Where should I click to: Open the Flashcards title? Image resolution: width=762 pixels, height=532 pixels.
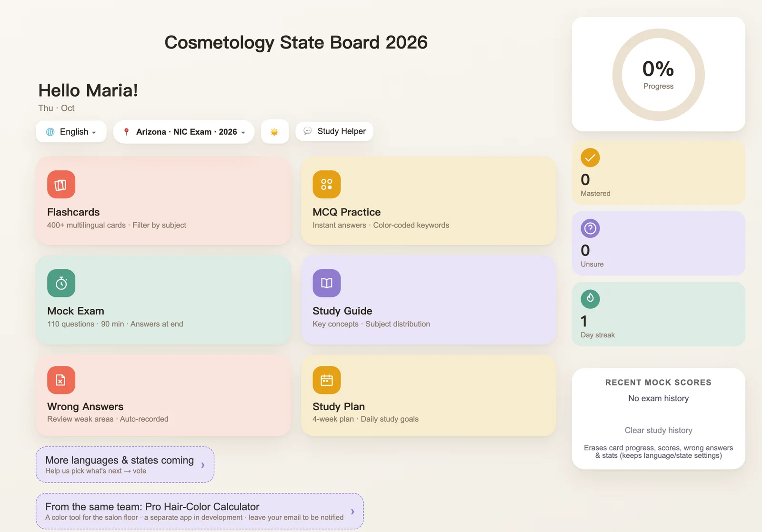73,212
